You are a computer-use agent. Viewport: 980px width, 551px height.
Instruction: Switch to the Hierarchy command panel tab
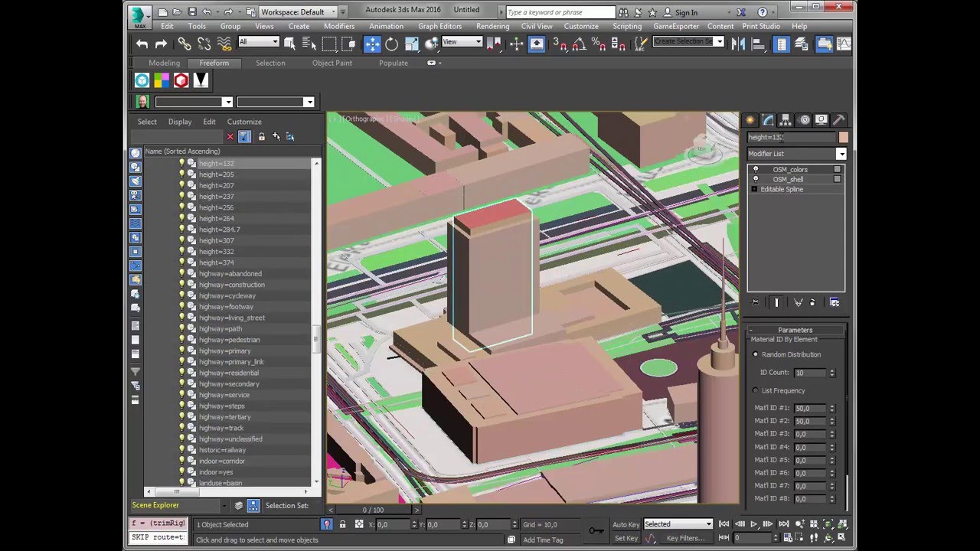pyautogui.click(x=786, y=120)
